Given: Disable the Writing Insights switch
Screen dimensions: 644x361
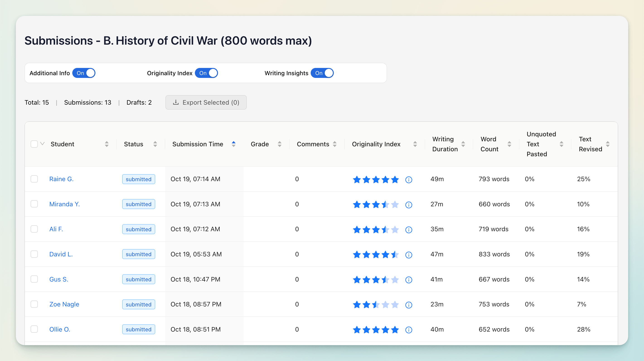Looking at the screenshot, I should coord(322,73).
